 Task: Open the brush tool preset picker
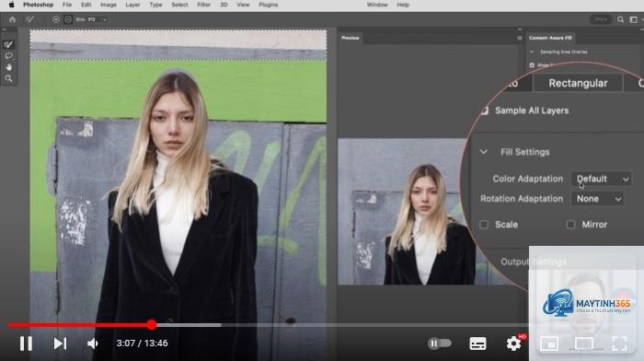[x=30, y=19]
